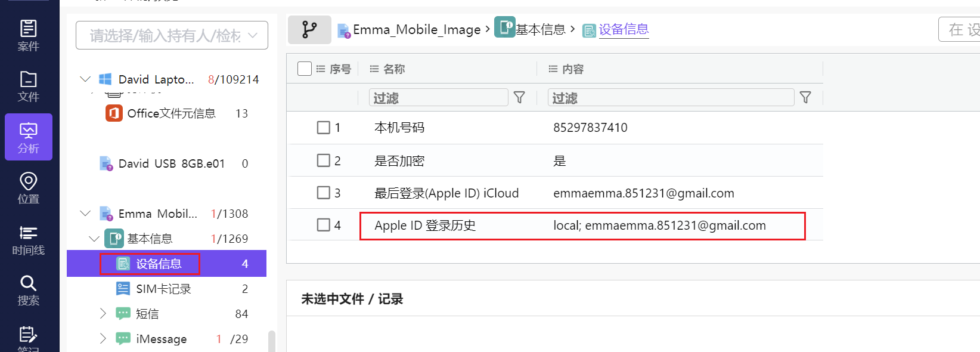This screenshot has width=980, height=352.
Task: Select the 分析 (Analysis) sidebar tab
Action: pos(28,137)
